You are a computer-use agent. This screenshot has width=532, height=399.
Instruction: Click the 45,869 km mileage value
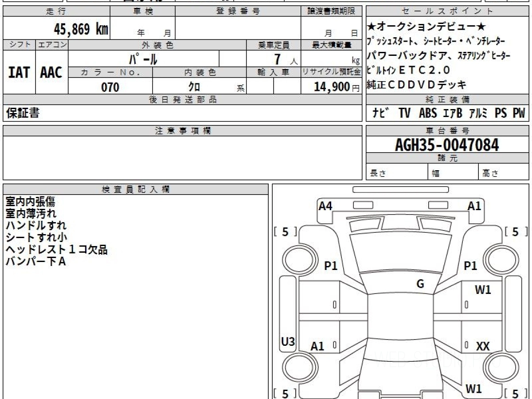click(81, 29)
